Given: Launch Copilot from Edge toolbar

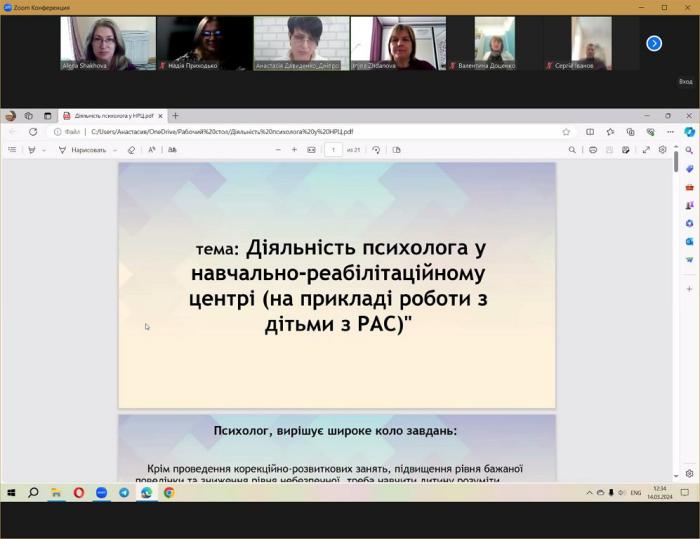Looking at the screenshot, I should 690,132.
